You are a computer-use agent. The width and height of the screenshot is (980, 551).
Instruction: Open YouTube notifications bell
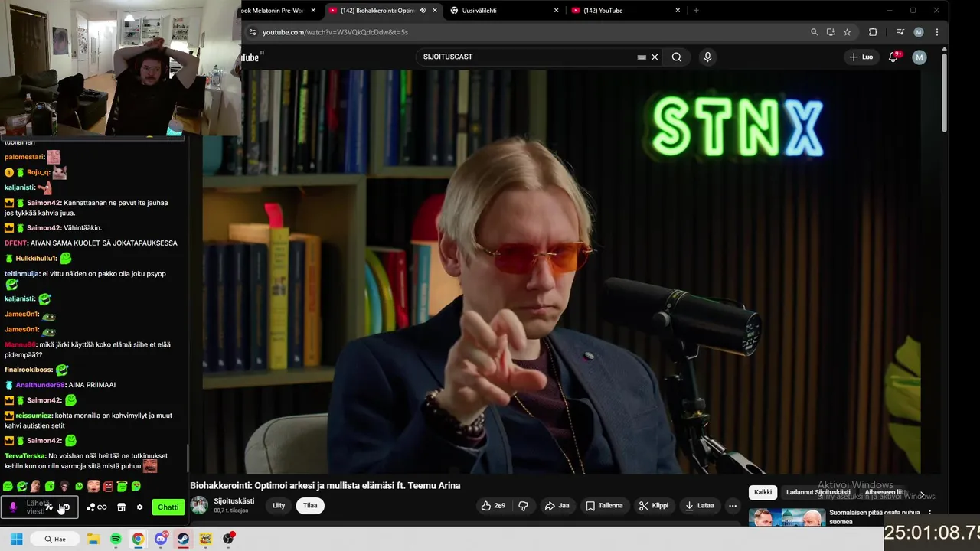pyautogui.click(x=893, y=57)
